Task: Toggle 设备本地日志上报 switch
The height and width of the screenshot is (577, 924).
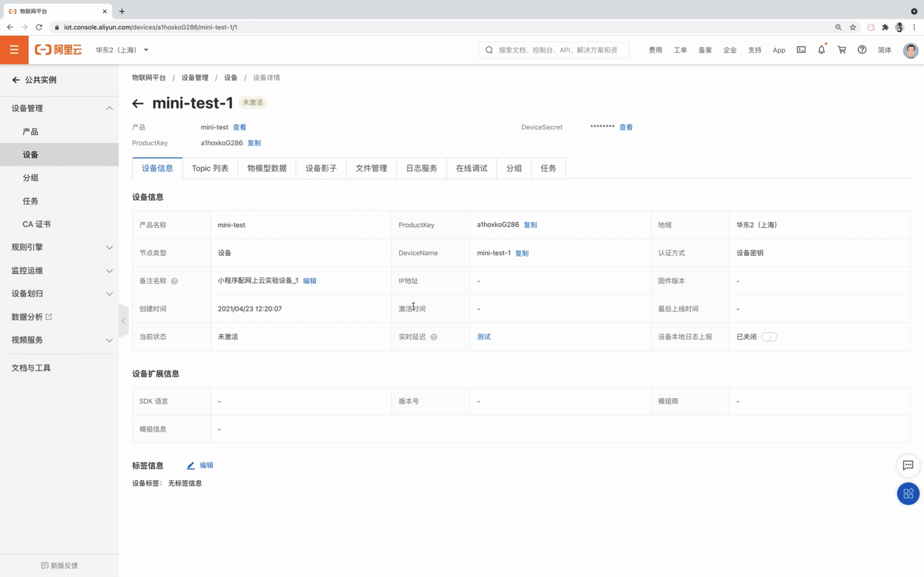Action: click(769, 337)
